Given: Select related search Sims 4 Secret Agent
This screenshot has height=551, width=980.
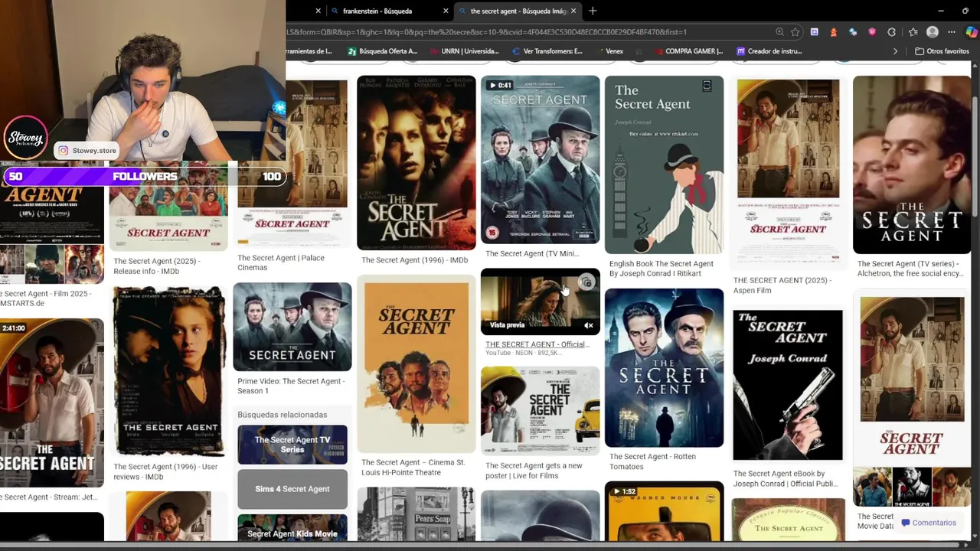Looking at the screenshot, I should [292, 489].
